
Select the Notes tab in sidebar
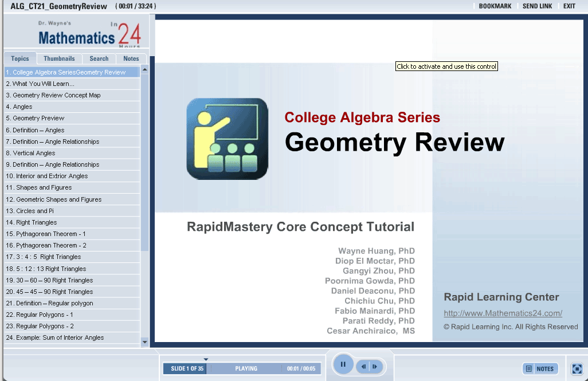coord(131,58)
